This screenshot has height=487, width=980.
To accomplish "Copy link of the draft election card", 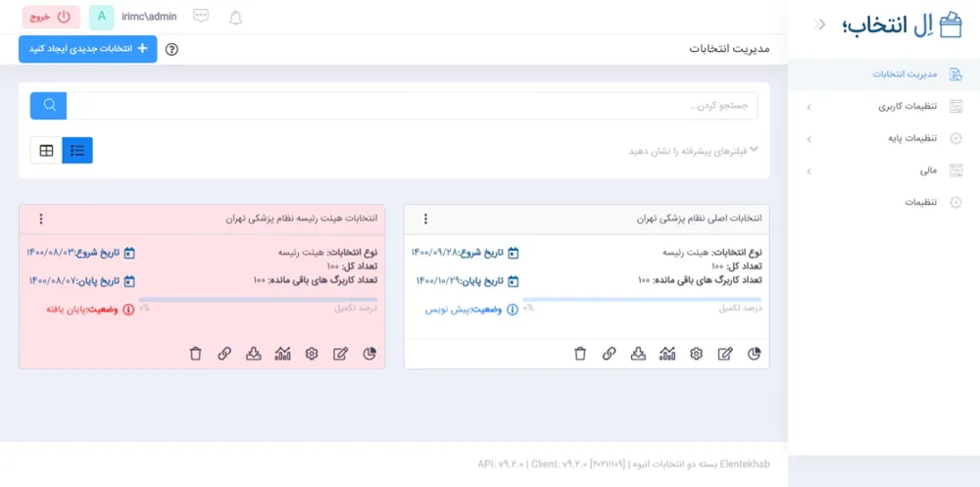I will [610, 354].
